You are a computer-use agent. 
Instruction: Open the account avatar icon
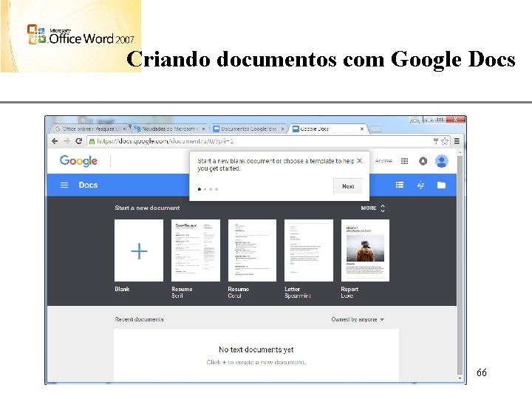[x=441, y=161]
